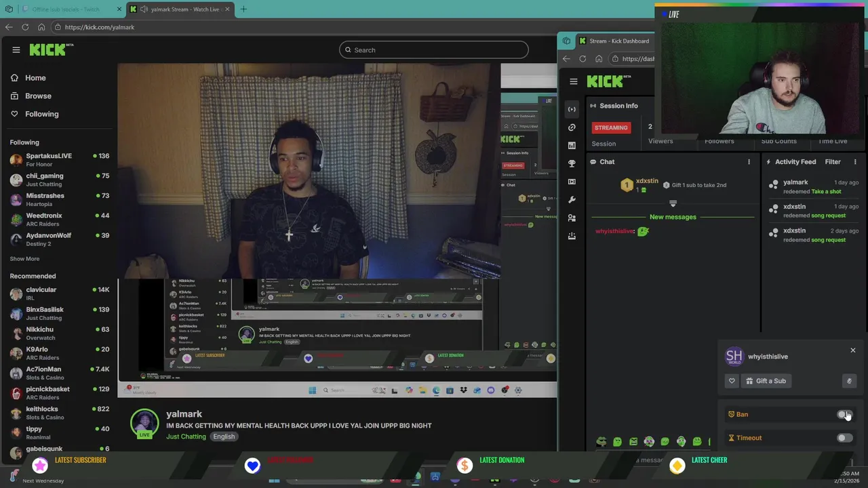
Task: Click the Just Chatting category link under yalmark
Action: (x=186, y=436)
